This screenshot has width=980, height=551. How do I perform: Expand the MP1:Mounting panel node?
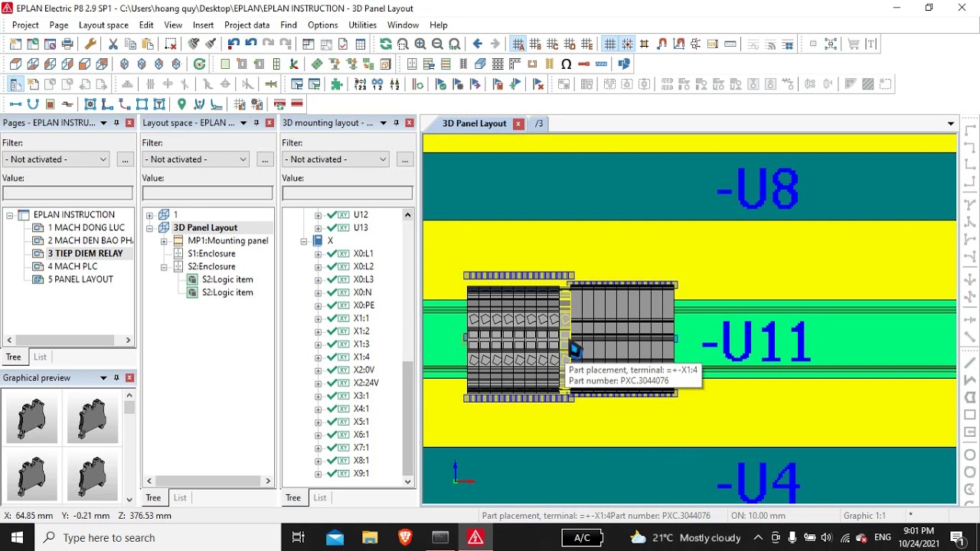[x=164, y=241]
